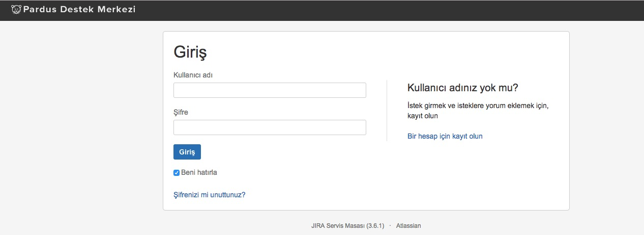Uncheck the Beni hatırla checkbox
The height and width of the screenshot is (235, 644).
coord(177,173)
